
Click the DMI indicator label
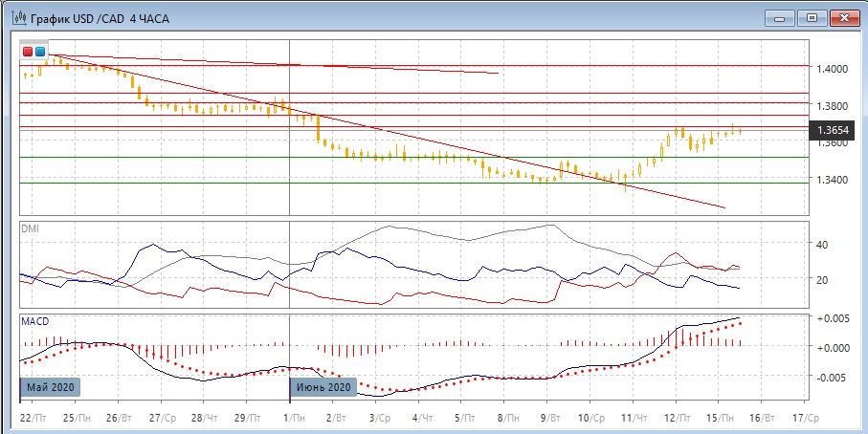tap(33, 229)
